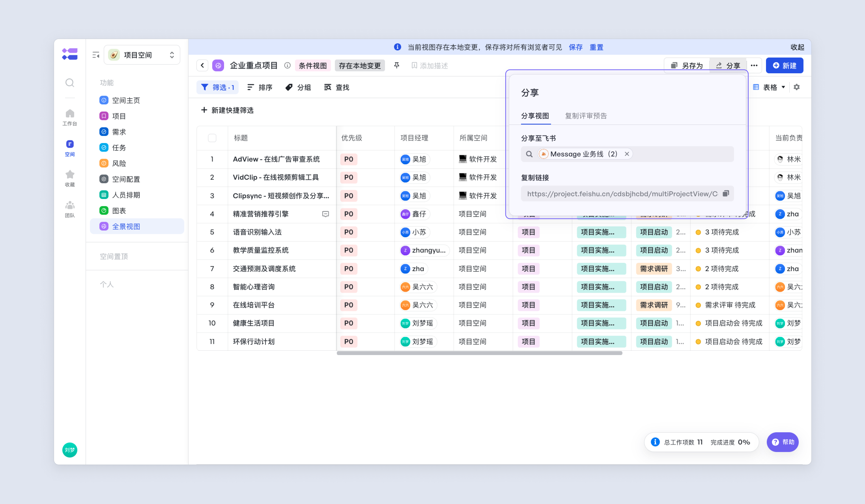
Task: Click the 企业重点项目 view icon
Action: 218,65
